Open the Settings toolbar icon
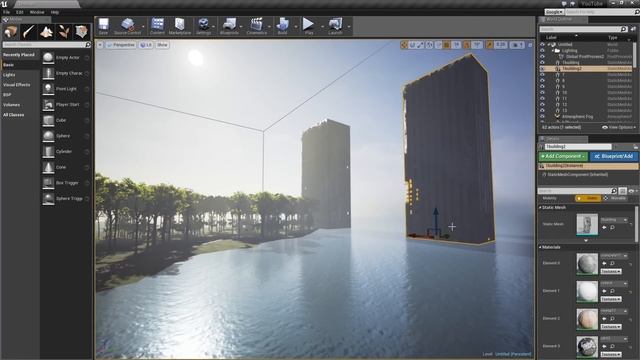Image resolution: width=640 pixels, height=360 pixels. coord(203,26)
